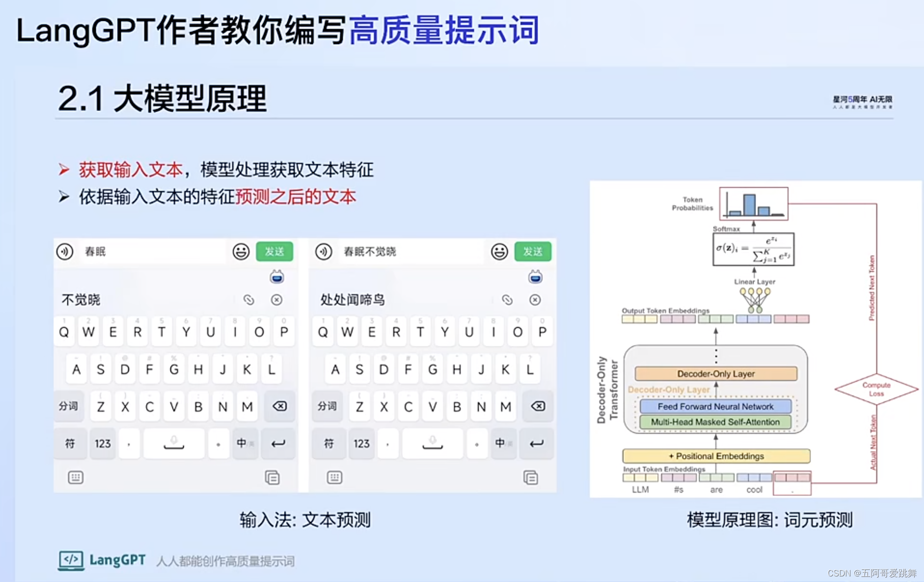The image size is (924, 582).
Task: Click comma key on left keyboard
Action: (x=129, y=443)
